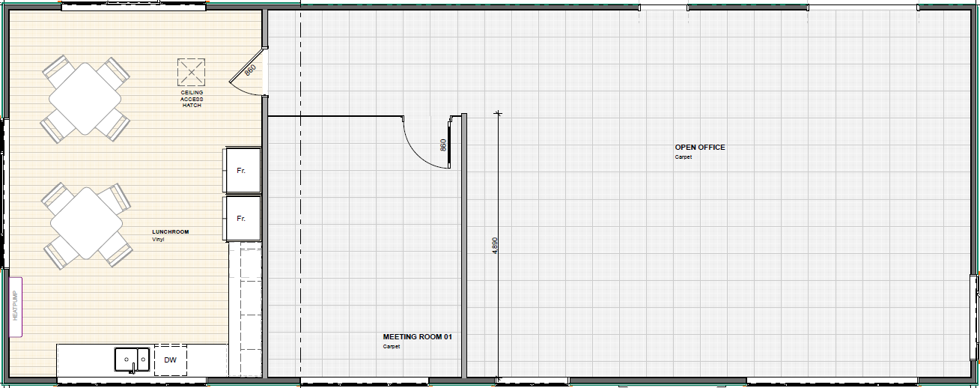Click the OPEN OFFICE room label
Viewport: 980px width, 388px height.
point(700,148)
